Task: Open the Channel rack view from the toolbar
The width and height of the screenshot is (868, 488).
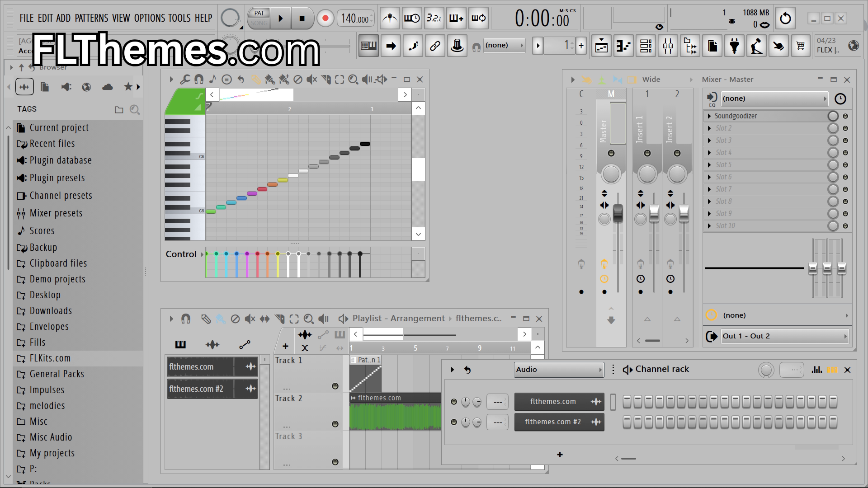Action: click(646, 46)
